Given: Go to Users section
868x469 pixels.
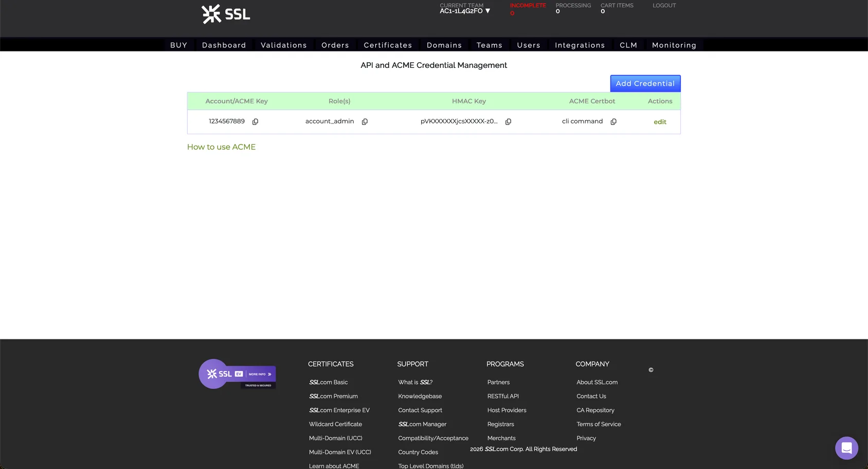Looking at the screenshot, I should pyautogui.click(x=529, y=45).
